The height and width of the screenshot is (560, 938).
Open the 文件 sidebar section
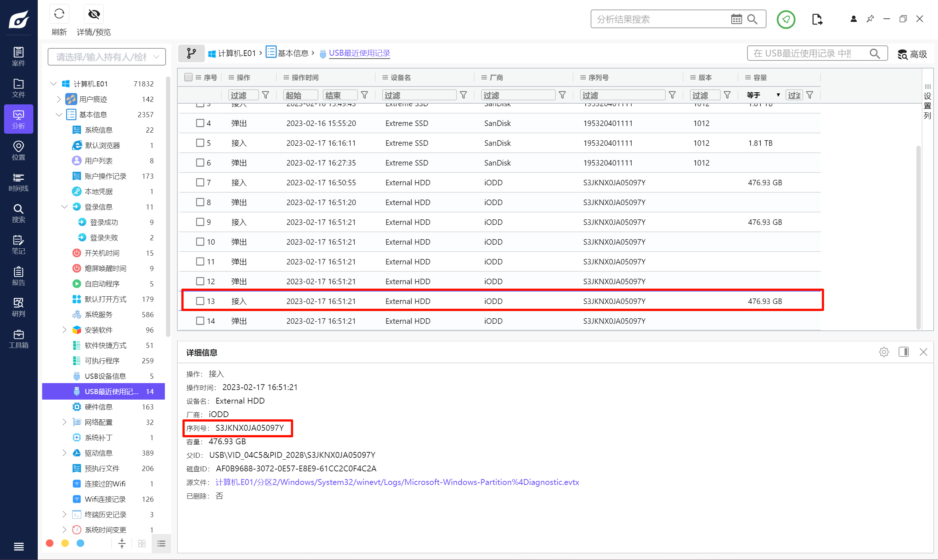click(x=18, y=88)
